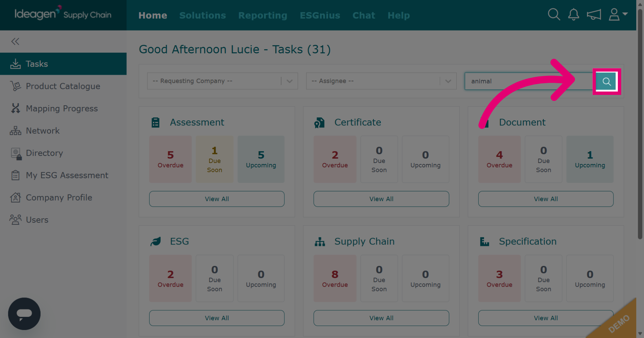644x338 pixels.
Task: Open Directory from the sidebar
Action: tap(63, 153)
